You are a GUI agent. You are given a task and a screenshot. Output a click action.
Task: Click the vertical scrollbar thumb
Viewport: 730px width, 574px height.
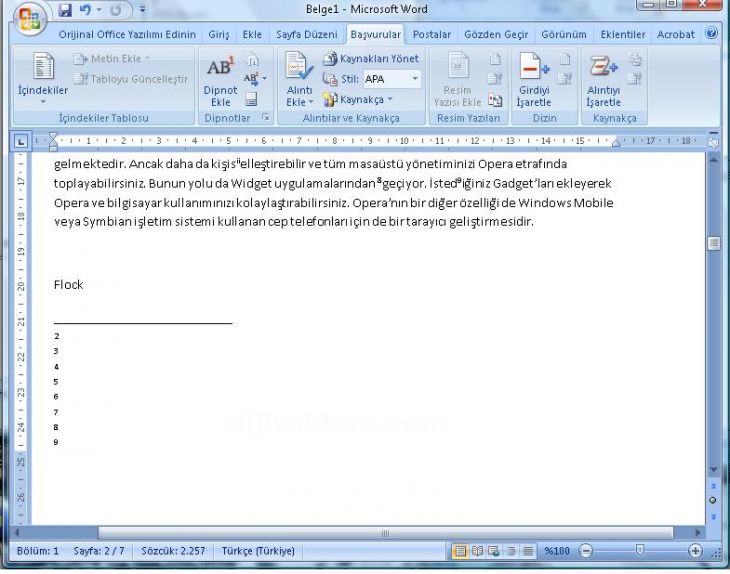pos(713,243)
